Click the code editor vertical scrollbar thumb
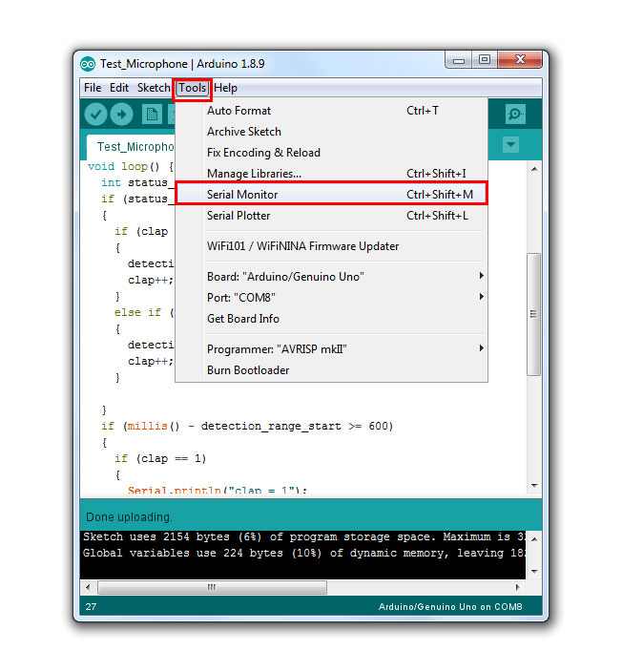Image resolution: width=622 pixels, height=672 pixels. pos(533,314)
